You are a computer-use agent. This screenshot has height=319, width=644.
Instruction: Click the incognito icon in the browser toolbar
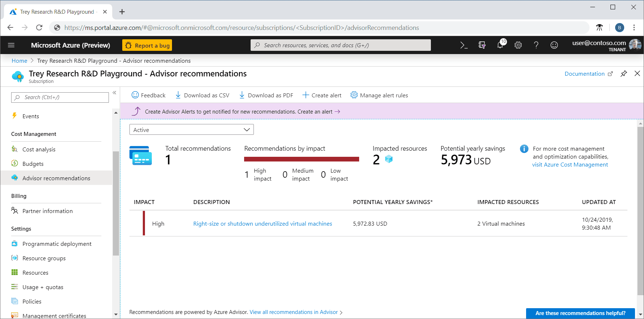(600, 28)
